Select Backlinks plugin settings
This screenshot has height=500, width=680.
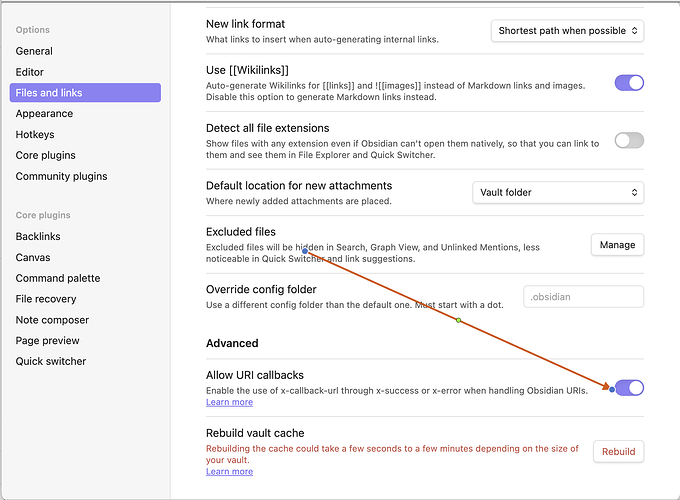pos(38,237)
